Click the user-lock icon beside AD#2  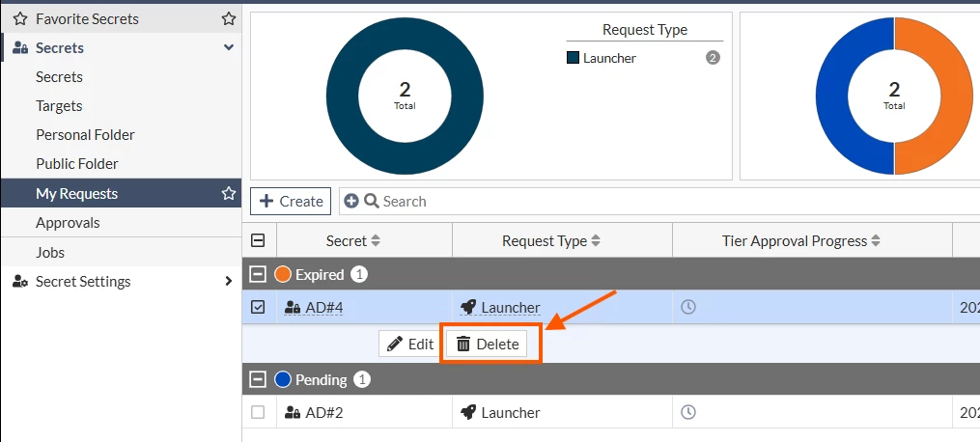click(293, 413)
